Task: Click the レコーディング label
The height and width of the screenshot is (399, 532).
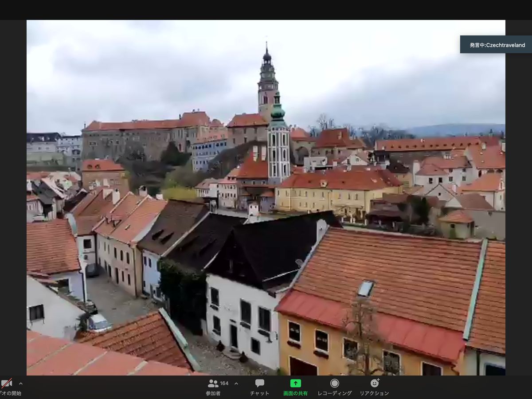Action: (335, 393)
